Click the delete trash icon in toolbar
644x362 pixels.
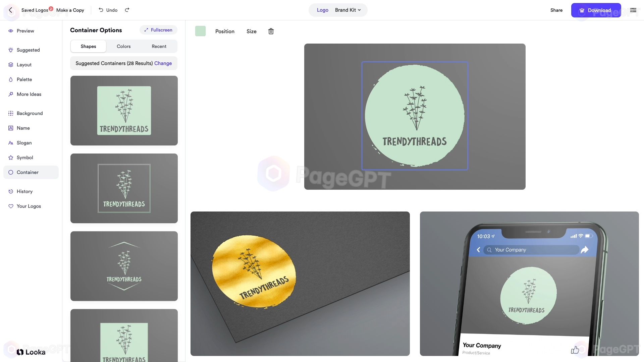coord(271,31)
